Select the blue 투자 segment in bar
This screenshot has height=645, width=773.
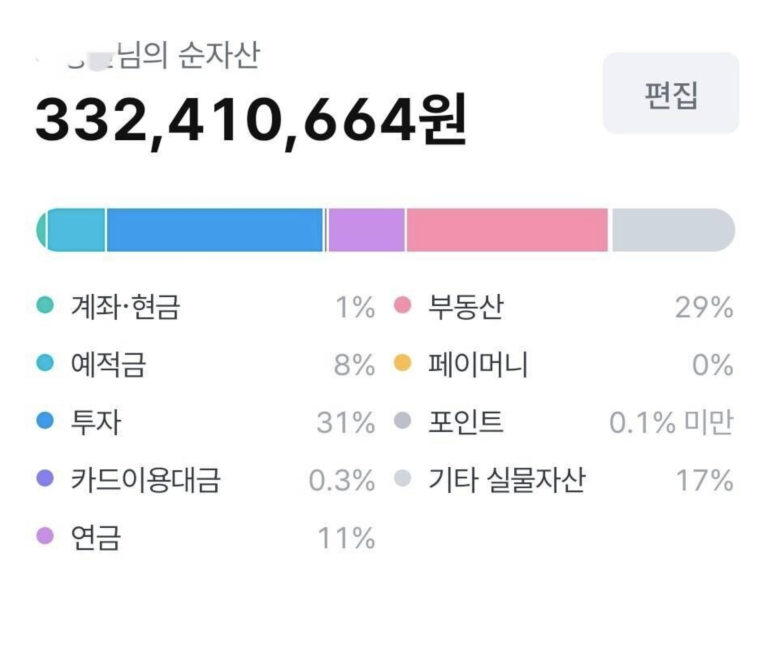coord(215,230)
